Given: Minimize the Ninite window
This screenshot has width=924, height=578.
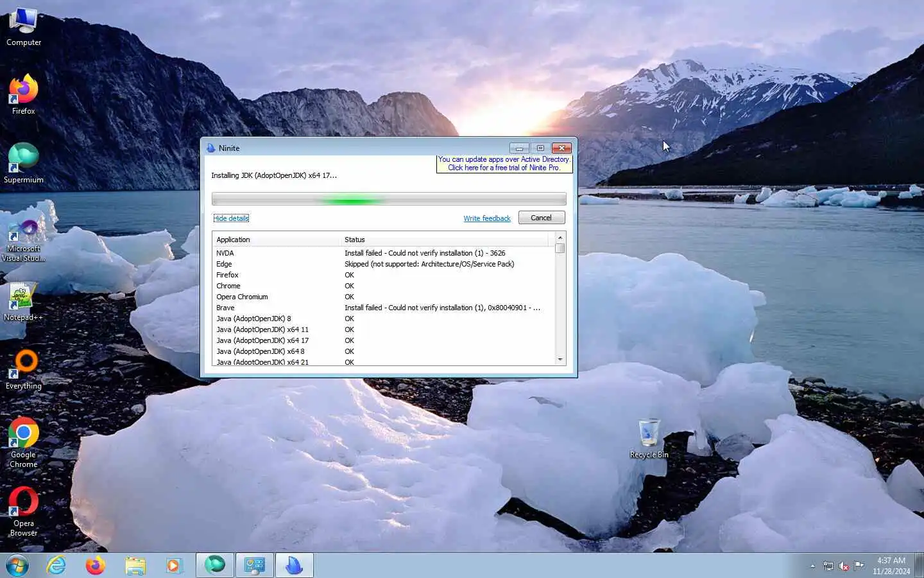Looking at the screenshot, I should point(519,148).
